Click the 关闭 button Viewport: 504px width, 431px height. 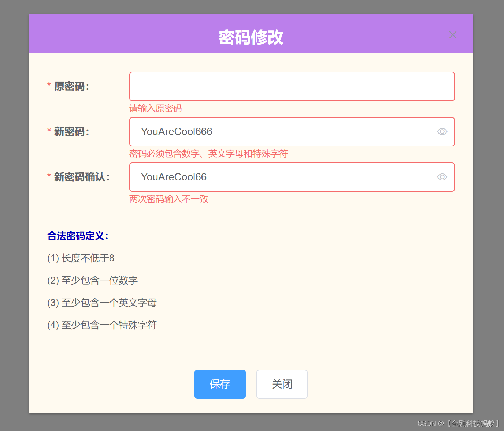(x=282, y=384)
